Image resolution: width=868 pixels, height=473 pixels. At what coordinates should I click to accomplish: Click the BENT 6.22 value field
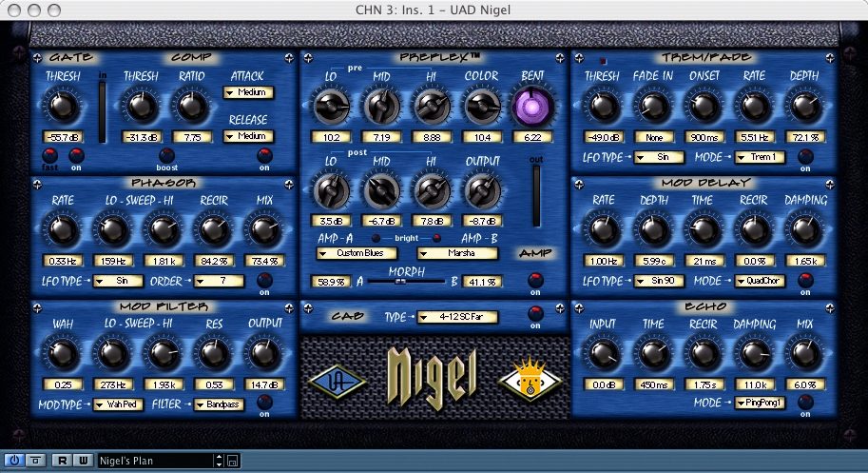[x=532, y=137]
